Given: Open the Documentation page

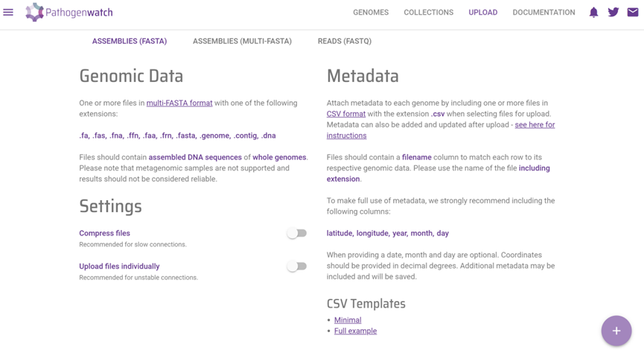Looking at the screenshot, I should [543, 13].
